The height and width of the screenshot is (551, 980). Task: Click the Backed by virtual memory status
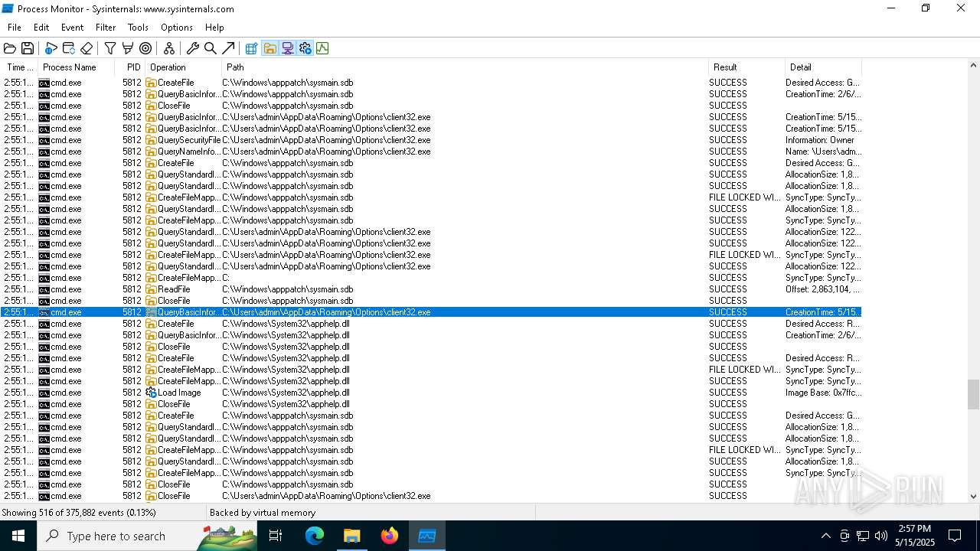pos(263,513)
